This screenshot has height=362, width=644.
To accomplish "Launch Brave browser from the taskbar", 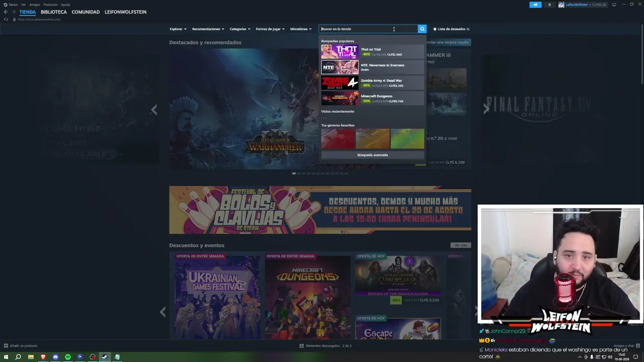I will coord(43,357).
